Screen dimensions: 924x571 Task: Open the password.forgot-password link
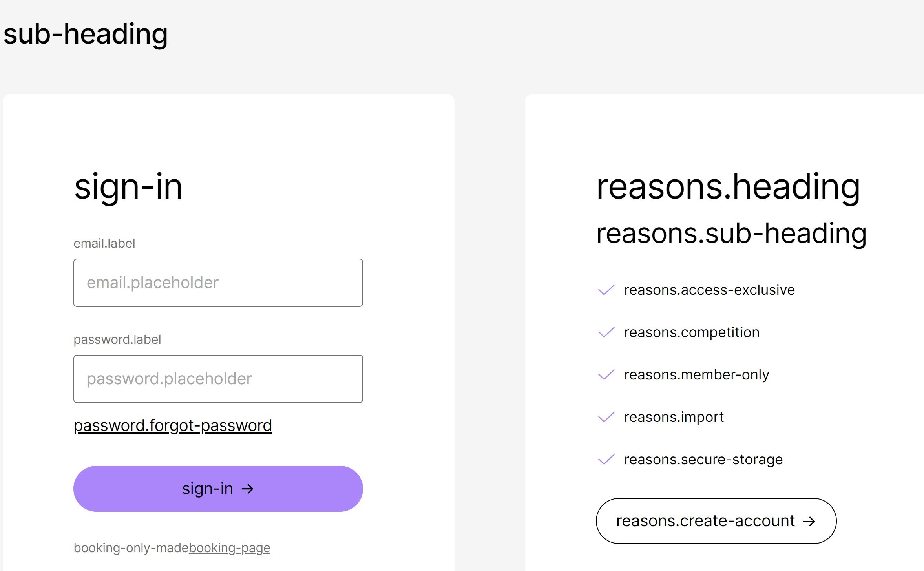173,425
